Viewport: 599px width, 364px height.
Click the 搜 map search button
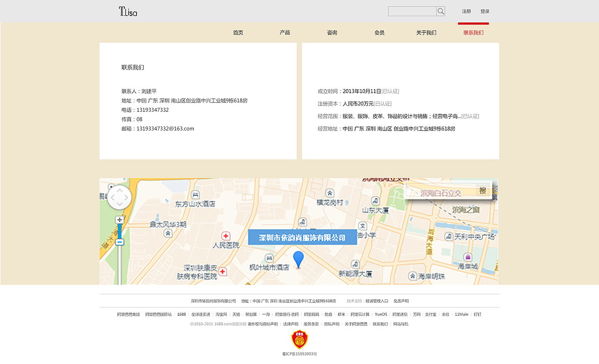[x=482, y=190]
